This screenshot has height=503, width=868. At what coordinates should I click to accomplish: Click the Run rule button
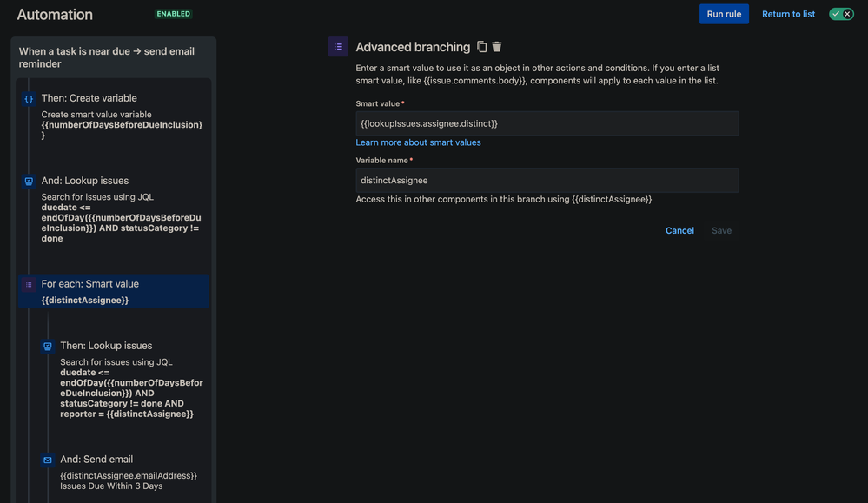pyautogui.click(x=724, y=14)
